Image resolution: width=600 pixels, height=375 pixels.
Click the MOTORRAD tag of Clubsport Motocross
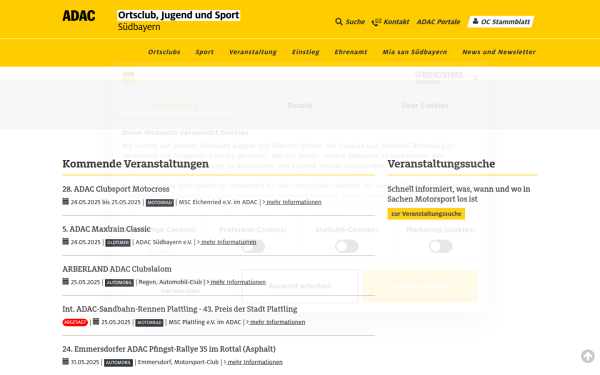click(160, 203)
